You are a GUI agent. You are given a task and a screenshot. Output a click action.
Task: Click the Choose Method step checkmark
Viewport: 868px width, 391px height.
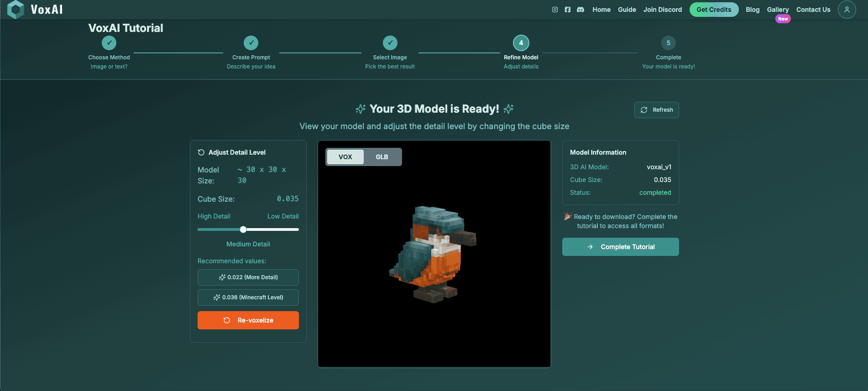(109, 43)
